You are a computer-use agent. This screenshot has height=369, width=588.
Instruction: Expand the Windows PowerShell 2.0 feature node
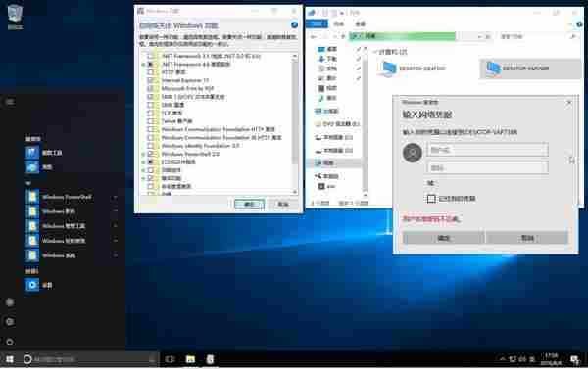[144, 154]
